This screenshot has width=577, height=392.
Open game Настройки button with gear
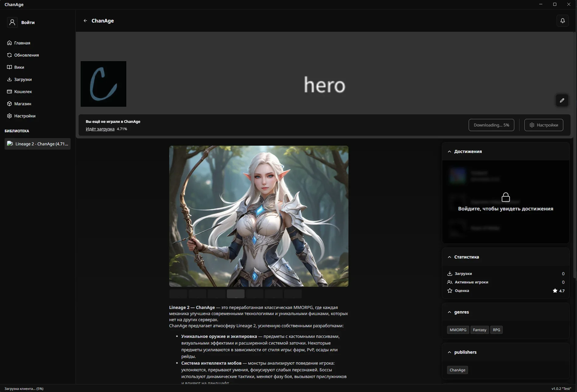click(x=544, y=125)
